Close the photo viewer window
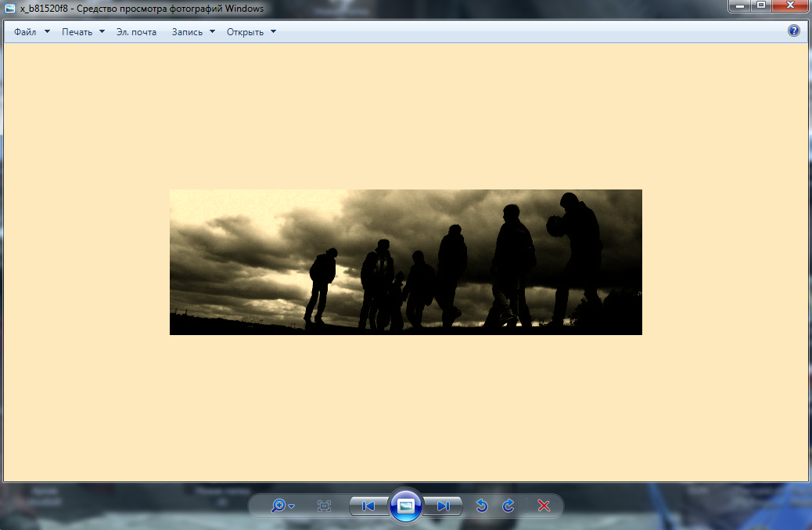812x530 pixels. pos(789,5)
